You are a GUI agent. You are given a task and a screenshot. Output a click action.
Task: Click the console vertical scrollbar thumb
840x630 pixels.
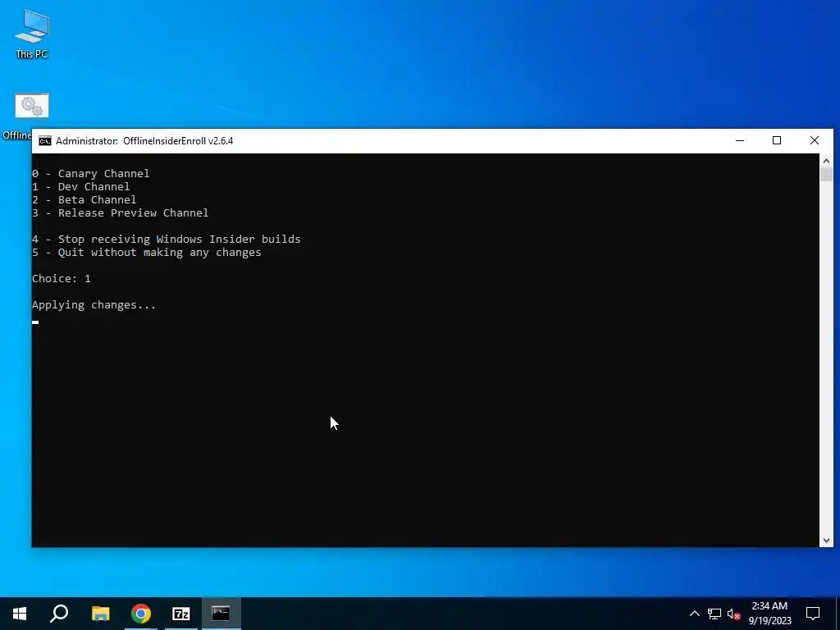point(826,175)
